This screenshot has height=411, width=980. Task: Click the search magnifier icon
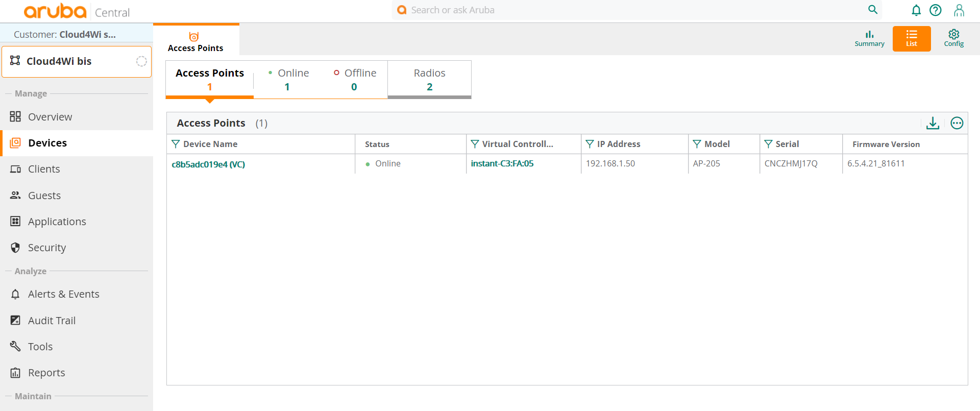873,10
